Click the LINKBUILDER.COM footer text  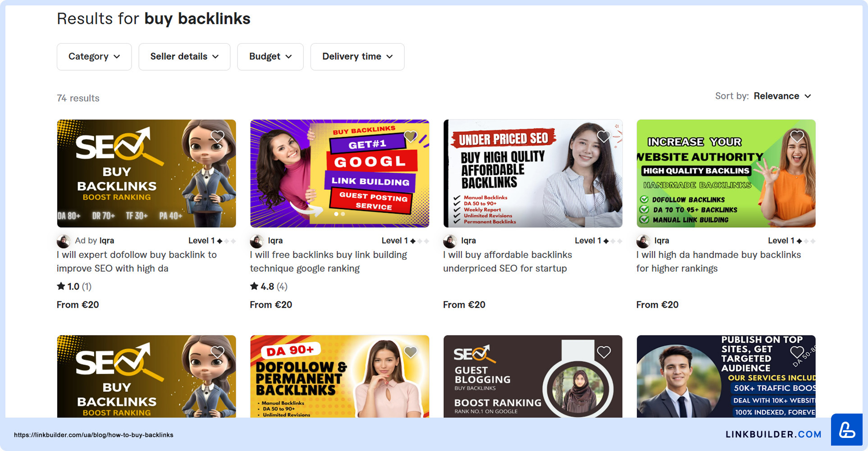click(x=773, y=434)
